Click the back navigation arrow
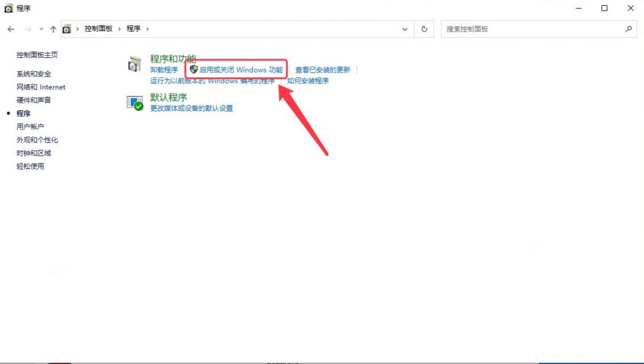644x364 pixels. (x=11, y=28)
